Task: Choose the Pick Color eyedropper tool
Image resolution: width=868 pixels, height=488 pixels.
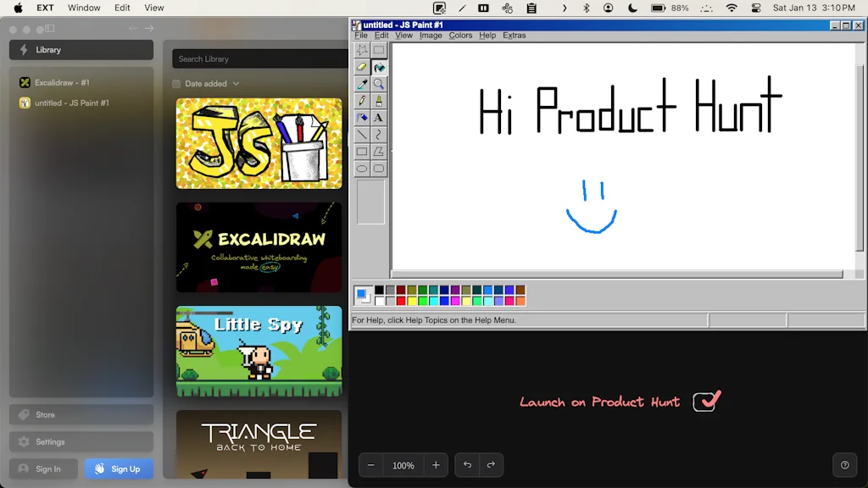Action: [362, 84]
